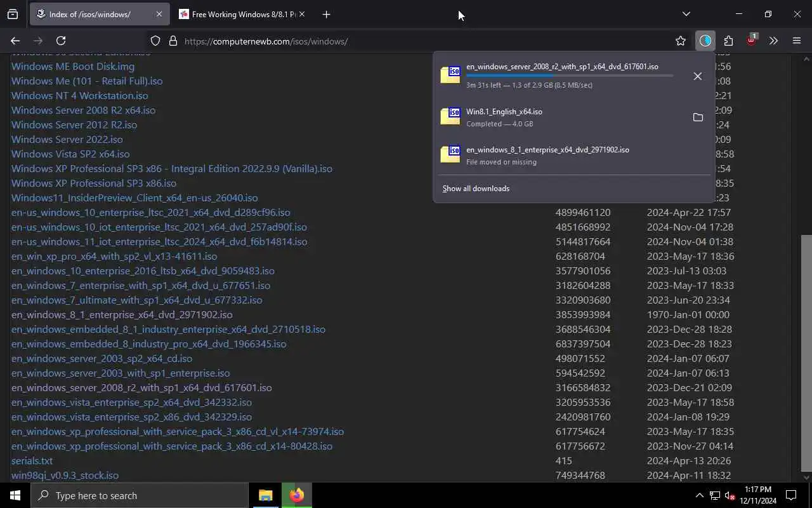The width and height of the screenshot is (812, 508).
Task: Download Windows ME Boot Disk.img
Action: click(x=73, y=66)
